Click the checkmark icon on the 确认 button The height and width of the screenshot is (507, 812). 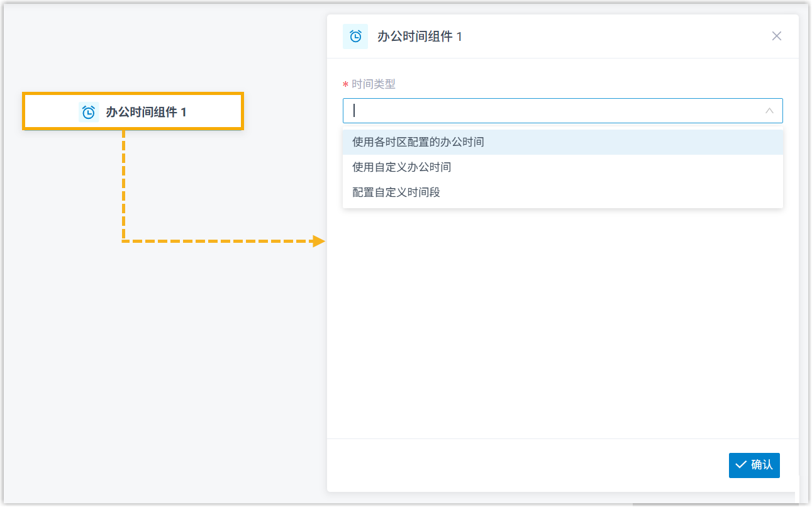740,465
